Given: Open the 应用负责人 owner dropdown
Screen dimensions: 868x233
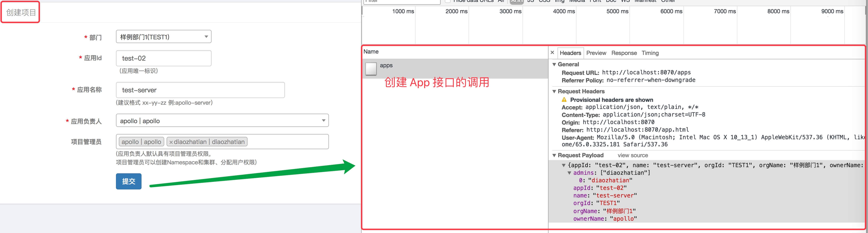Looking at the screenshot, I should (x=222, y=121).
